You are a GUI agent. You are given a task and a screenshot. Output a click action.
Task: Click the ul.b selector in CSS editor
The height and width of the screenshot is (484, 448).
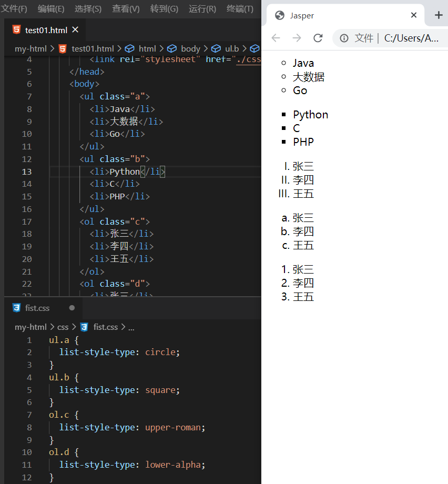tap(59, 377)
